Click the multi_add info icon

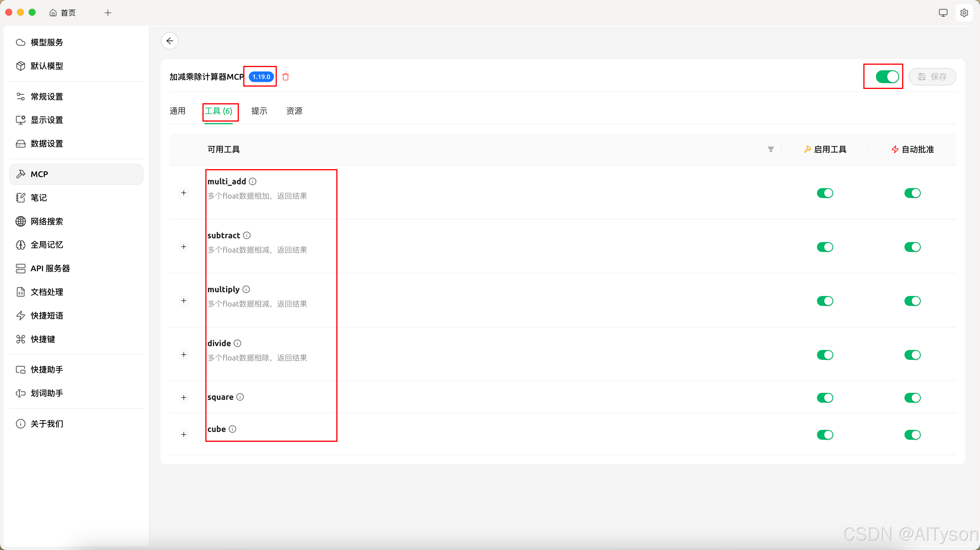point(253,181)
